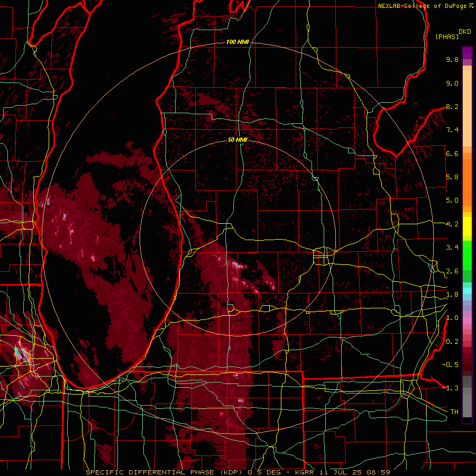Click the 0.2 scale value
Screen dimensions: 476x476
pos(452,342)
